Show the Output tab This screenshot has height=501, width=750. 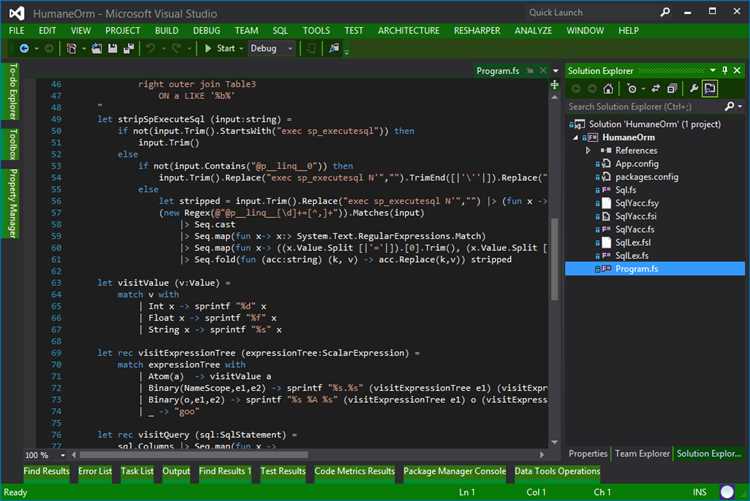(176, 471)
